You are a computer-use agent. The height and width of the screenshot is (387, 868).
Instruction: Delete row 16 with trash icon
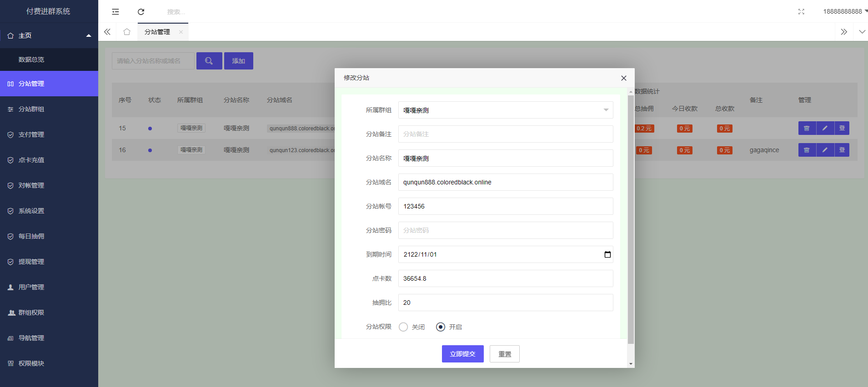click(807, 150)
